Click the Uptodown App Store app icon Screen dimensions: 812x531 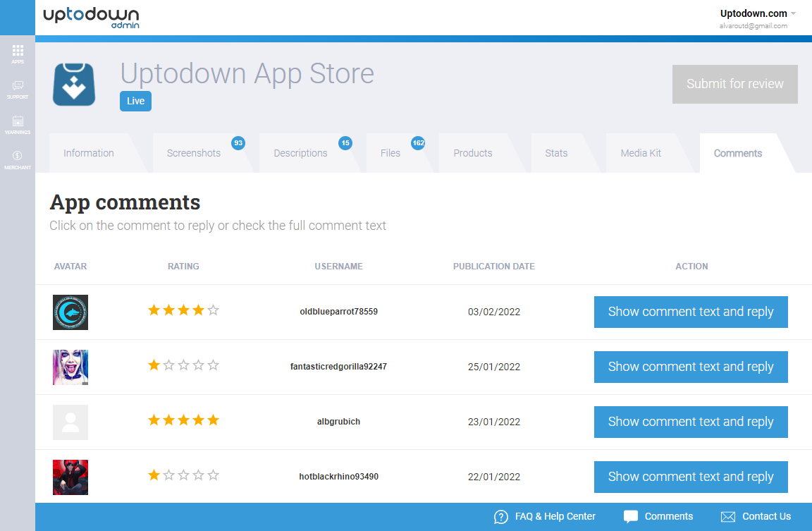tap(74, 84)
